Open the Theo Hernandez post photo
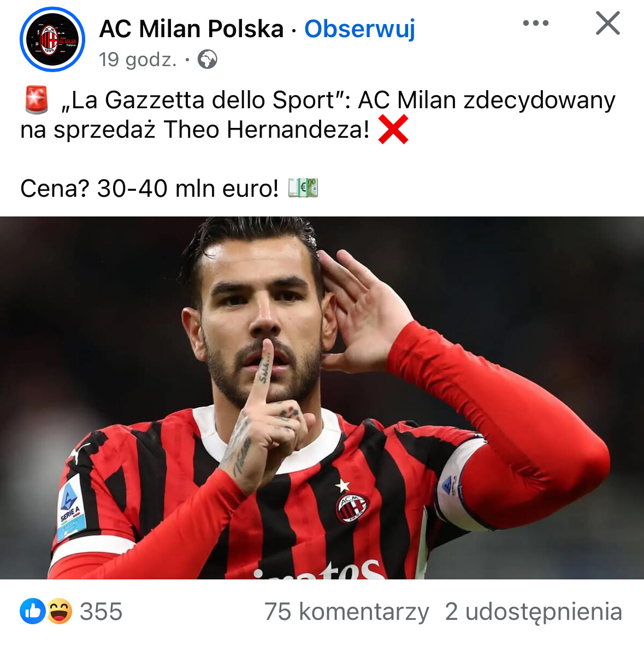The image size is (644, 645). (x=322, y=398)
